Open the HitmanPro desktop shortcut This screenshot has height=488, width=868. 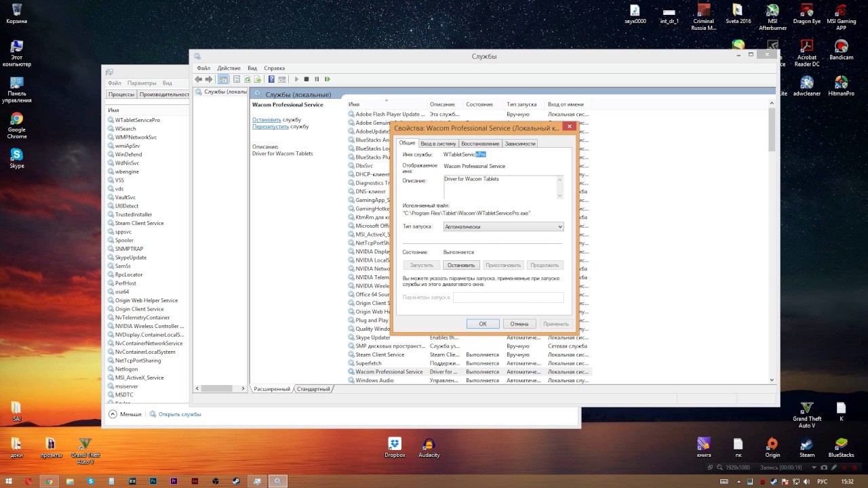point(842,85)
